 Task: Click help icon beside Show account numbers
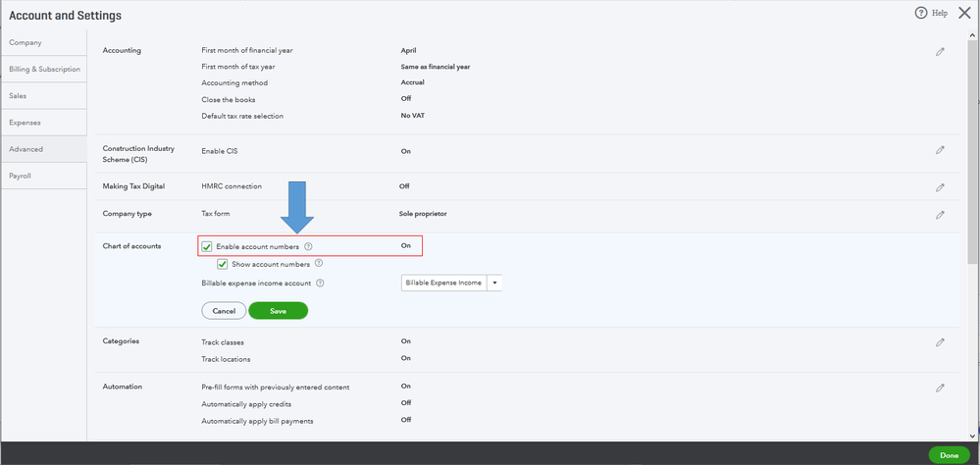pos(319,264)
